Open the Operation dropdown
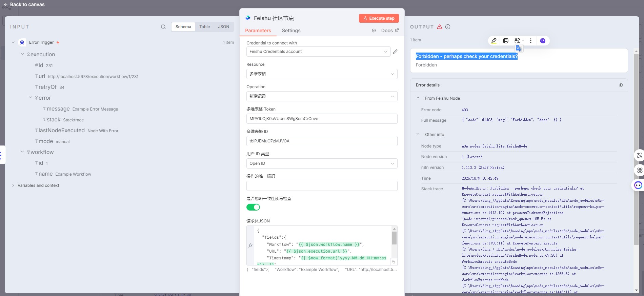This screenshot has height=296, width=644. click(322, 96)
